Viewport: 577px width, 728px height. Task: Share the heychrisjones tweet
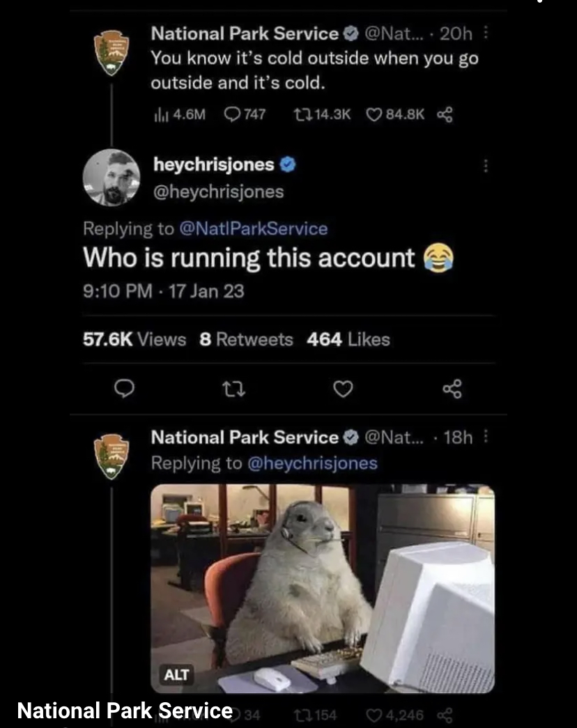pos(452,389)
